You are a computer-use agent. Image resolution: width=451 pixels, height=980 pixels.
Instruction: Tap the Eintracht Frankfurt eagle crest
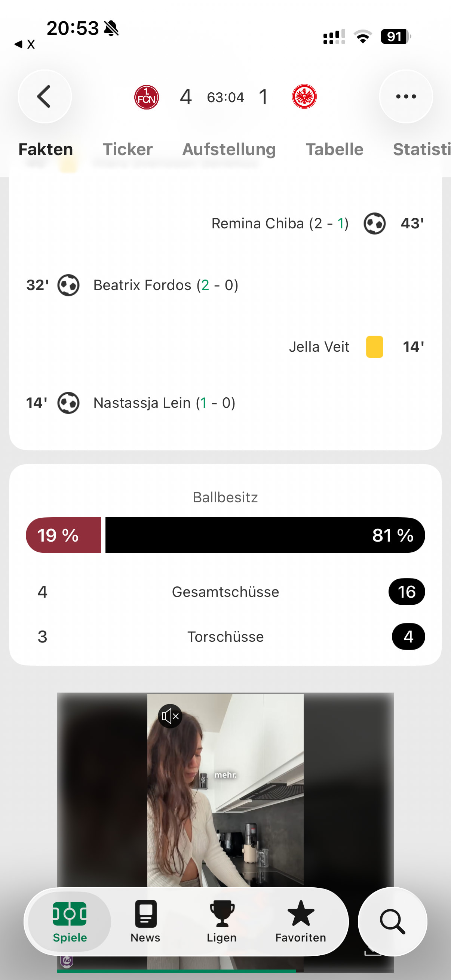pyautogui.click(x=304, y=97)
